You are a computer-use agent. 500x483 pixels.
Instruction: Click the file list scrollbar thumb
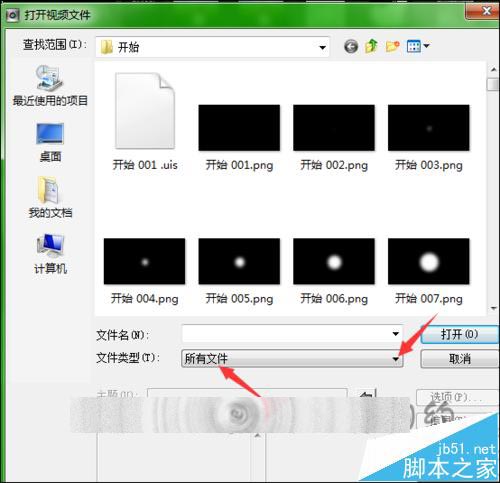492,84
